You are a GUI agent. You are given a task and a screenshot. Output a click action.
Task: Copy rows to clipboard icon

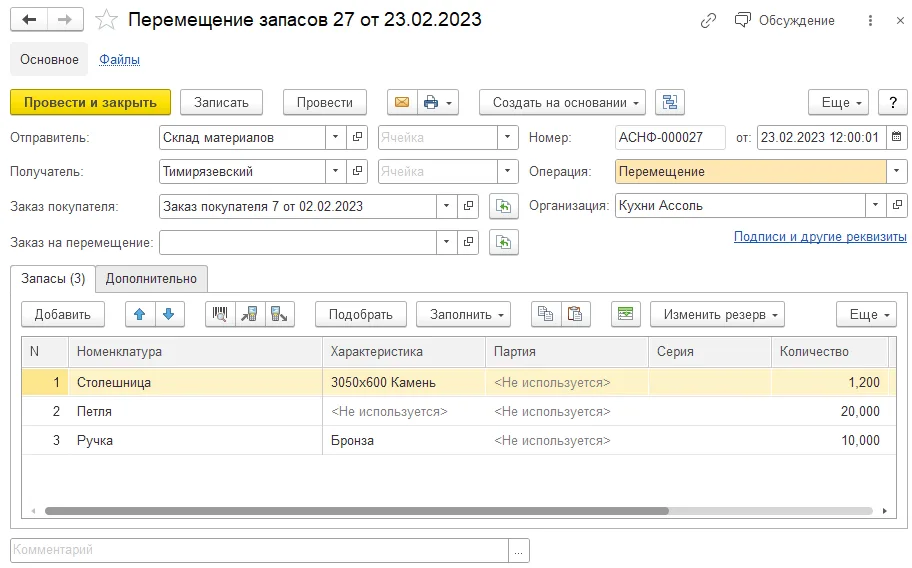click(546, 314)
